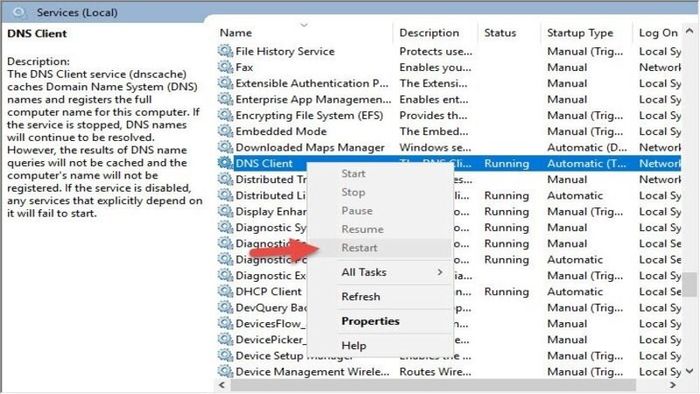Viewport: 700px width, 394px height.
Task: Expand the All Tasks submenu arrow
Action: coord(440,272)
